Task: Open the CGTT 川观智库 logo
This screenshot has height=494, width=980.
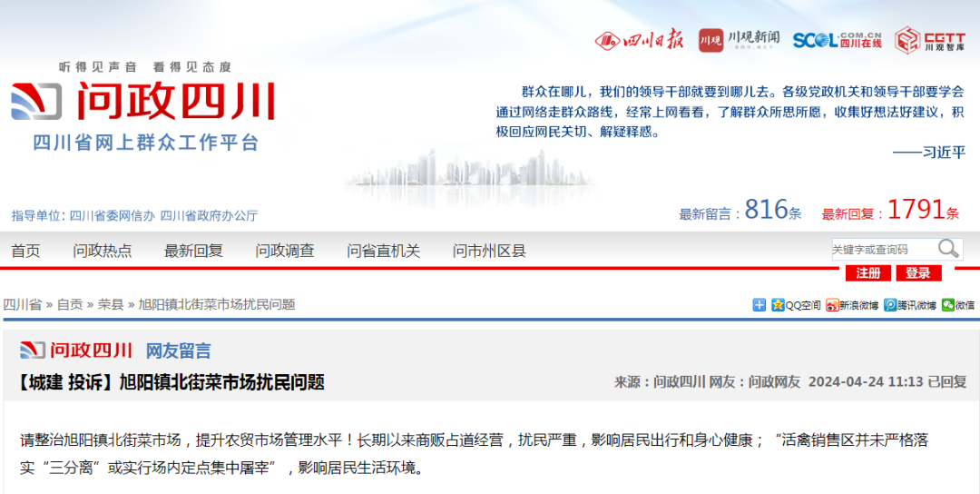Action: [930, 40]
